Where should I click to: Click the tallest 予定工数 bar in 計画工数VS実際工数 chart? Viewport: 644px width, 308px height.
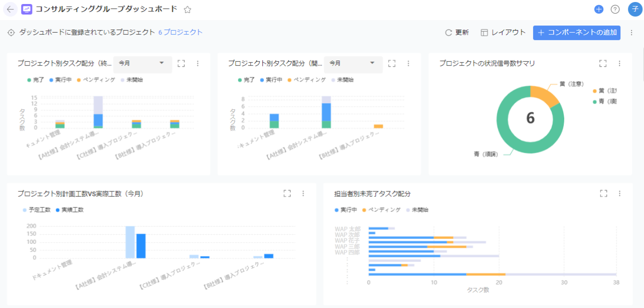130,242
